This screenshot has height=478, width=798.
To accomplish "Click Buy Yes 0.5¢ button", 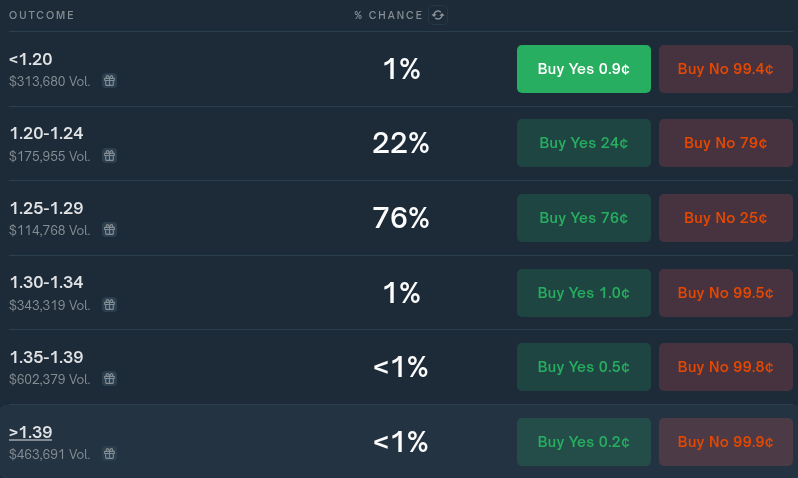I will tap(584, 367).
